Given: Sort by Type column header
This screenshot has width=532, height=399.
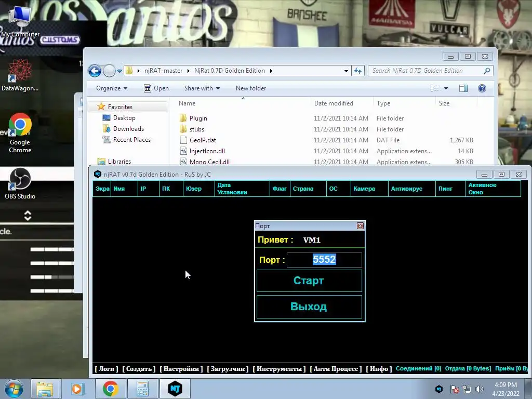Looking at the screenshot, I should pos(404,103).
